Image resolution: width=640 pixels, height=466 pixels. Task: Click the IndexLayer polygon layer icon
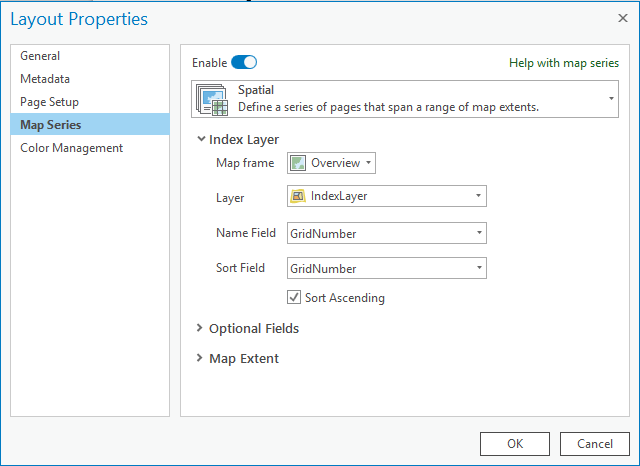[x=298, y=196]
